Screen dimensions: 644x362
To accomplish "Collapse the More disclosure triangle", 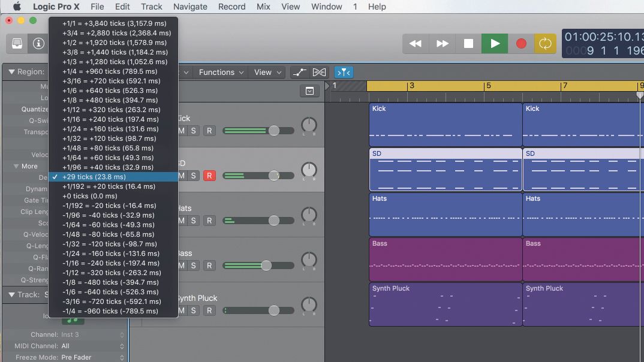I will pos(16,166).
